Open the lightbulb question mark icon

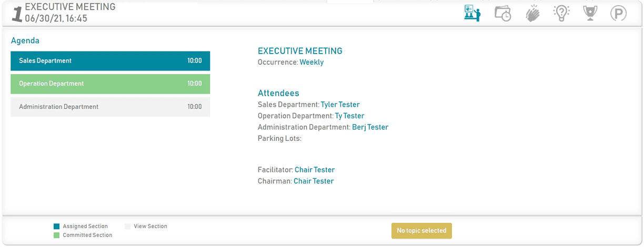[562, 13]
